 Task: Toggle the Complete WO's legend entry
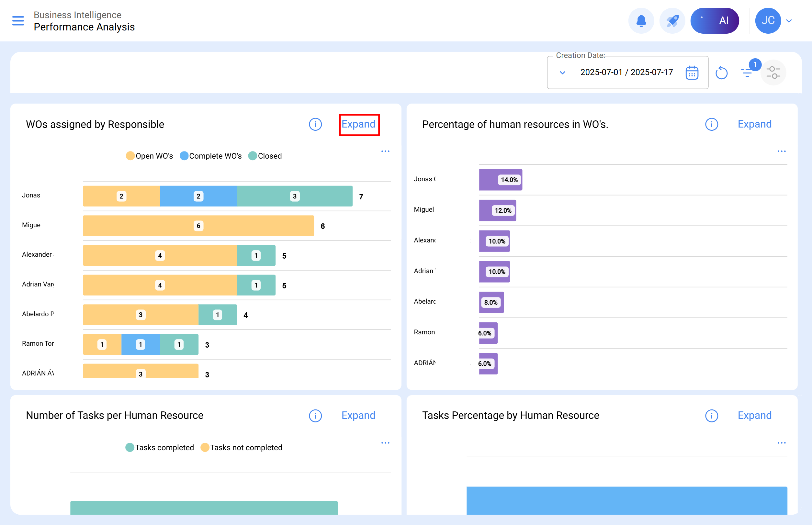pyautogui.click(x=210, y=156)
